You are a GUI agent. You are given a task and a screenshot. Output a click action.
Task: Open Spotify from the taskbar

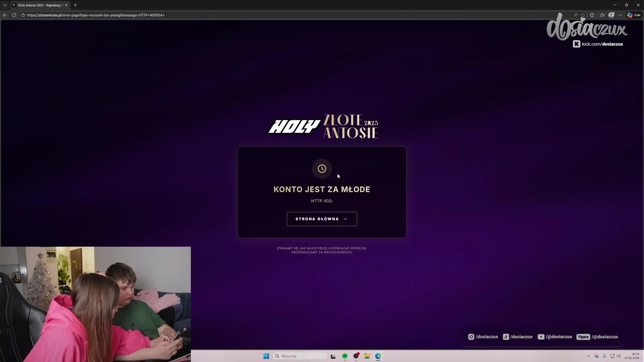345,356
